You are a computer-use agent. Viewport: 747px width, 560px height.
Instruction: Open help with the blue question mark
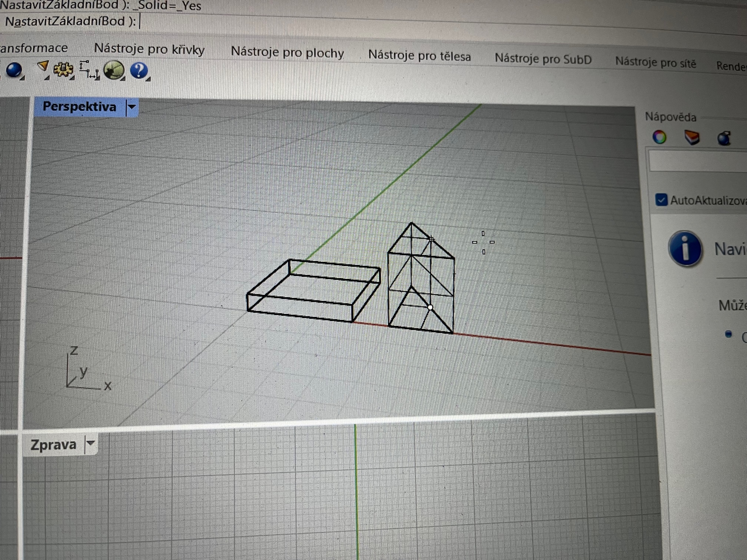pos(139,70)
